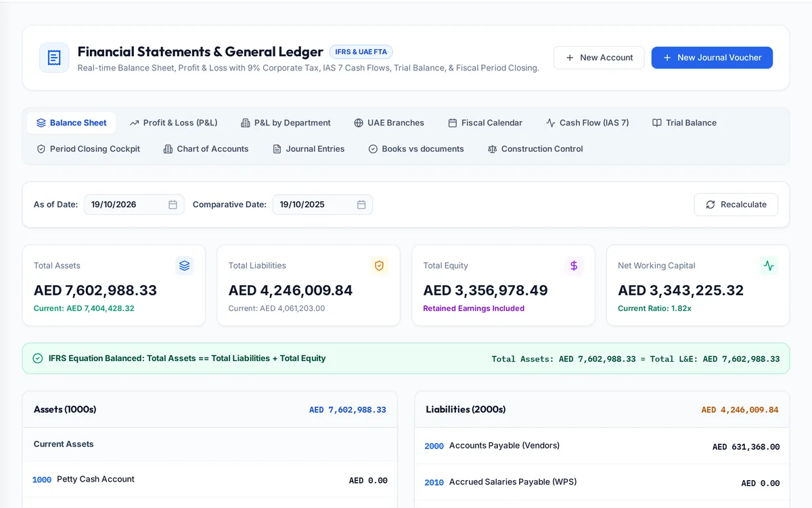Click the Liabilities (2000s) section heading
Screen dimensions: 812x508
tap(466, 409)
